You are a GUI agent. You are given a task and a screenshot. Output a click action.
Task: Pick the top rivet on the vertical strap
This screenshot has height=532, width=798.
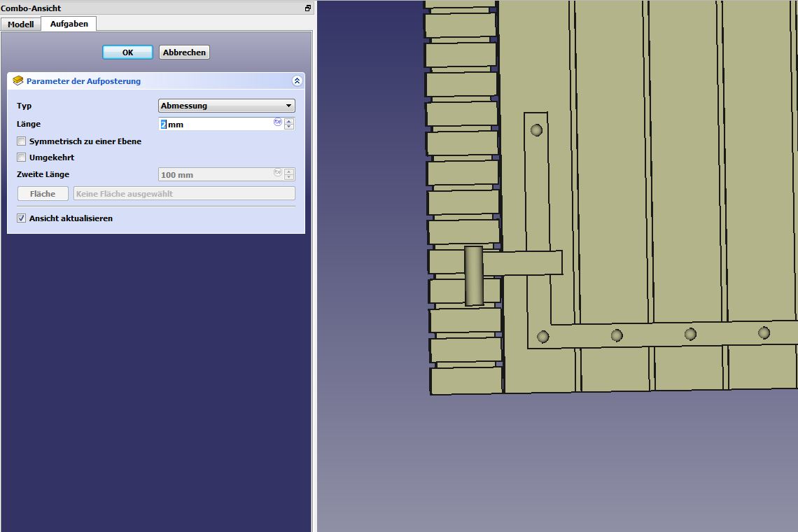[536, 130]
